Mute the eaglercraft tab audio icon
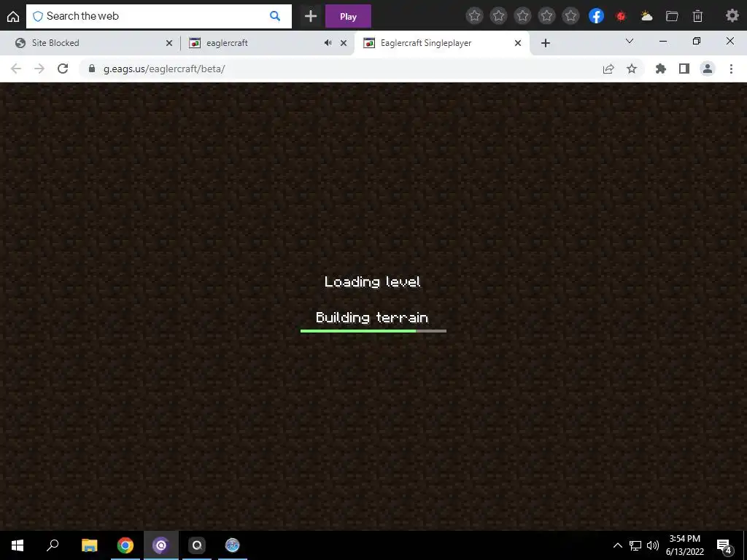747x560 pixels. (x=328, y=43)
